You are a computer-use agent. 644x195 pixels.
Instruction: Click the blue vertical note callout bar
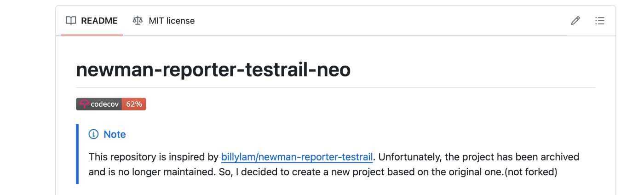77,154
